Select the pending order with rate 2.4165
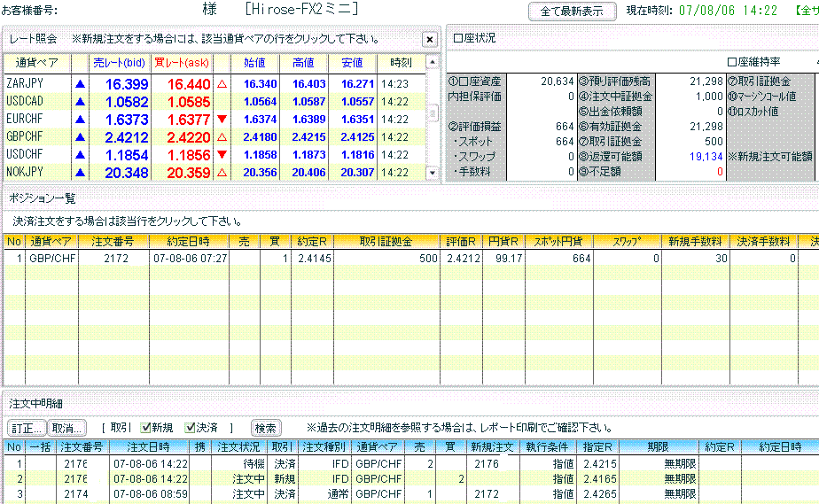 [x=411, y=479]
